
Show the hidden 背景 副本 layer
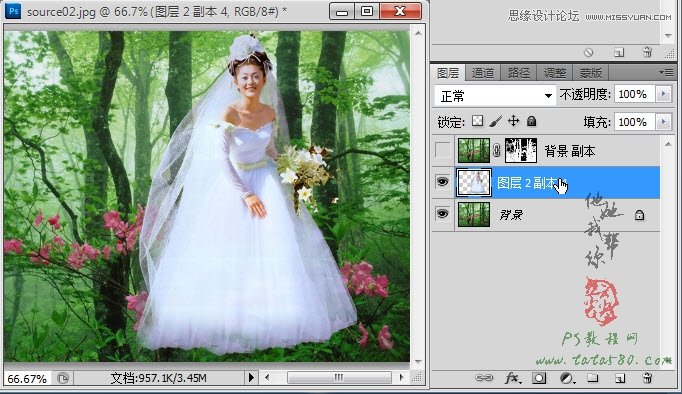pos(443,150)
